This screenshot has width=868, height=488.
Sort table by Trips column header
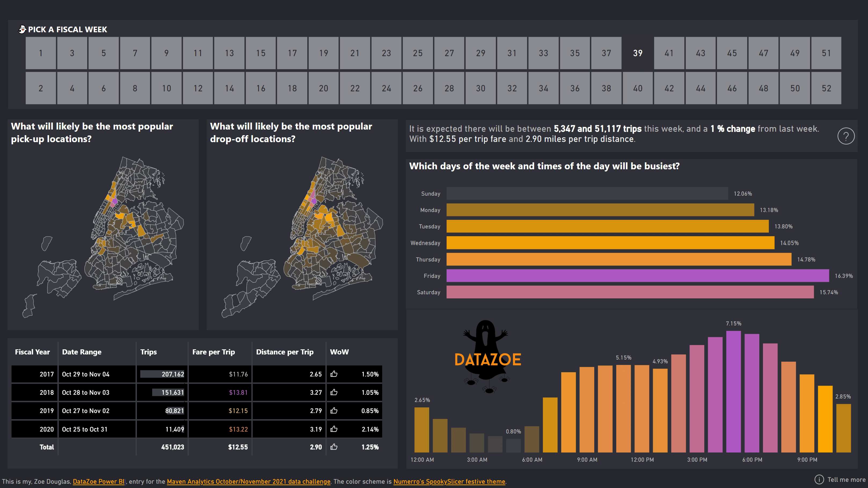pyautogui.click(x=148, y=352)
